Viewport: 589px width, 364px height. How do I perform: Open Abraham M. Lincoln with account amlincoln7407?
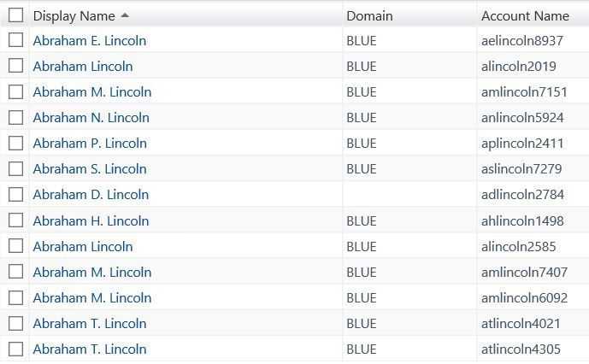click(x=92, y=272)
